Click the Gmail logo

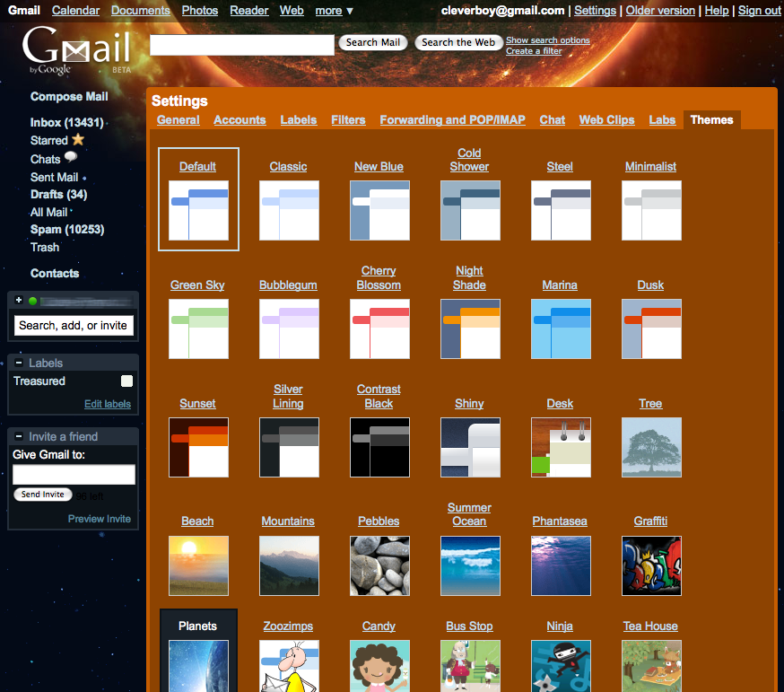point(76,50)
